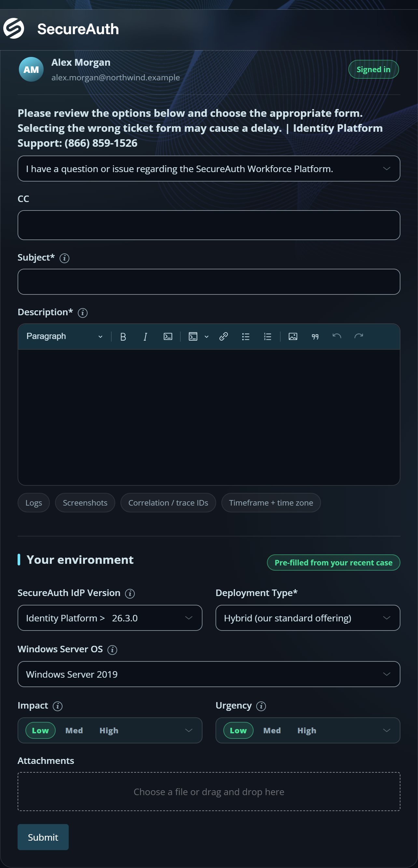Image resolution: width=418 pixels, height=868 pixels.
Task: Expand the Impact dropdown chevron
Action: click(x=189, y=730)
